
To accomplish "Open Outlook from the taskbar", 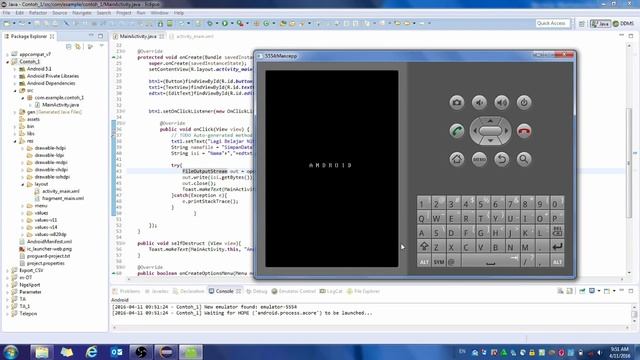I will click(x=117, y=352).
